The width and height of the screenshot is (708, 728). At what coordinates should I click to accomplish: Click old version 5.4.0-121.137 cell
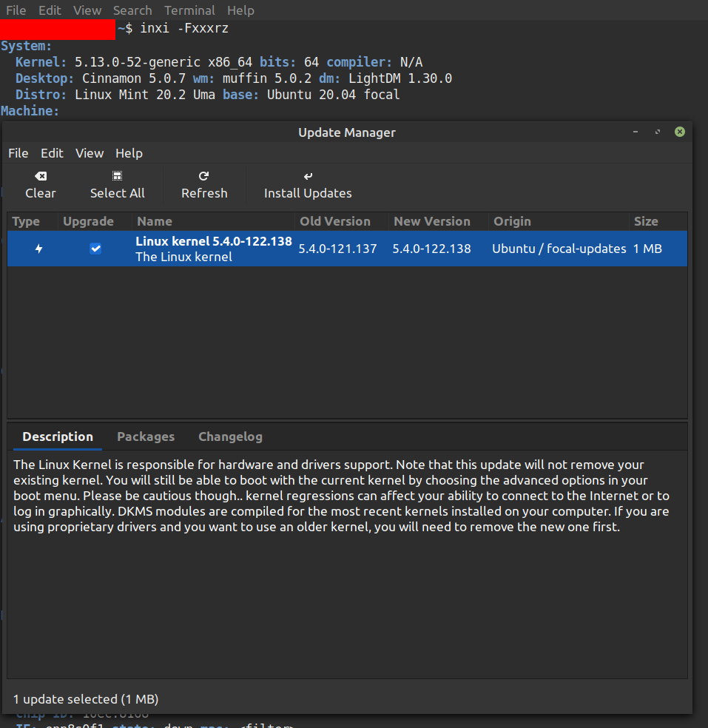337,249
